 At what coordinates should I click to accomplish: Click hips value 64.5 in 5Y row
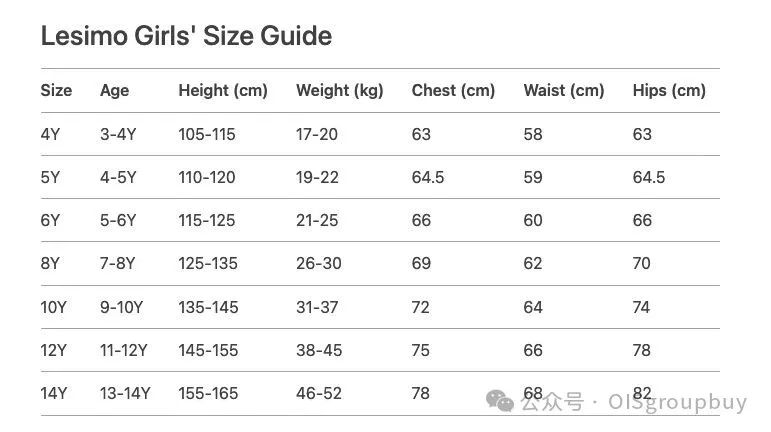point(649,177)
